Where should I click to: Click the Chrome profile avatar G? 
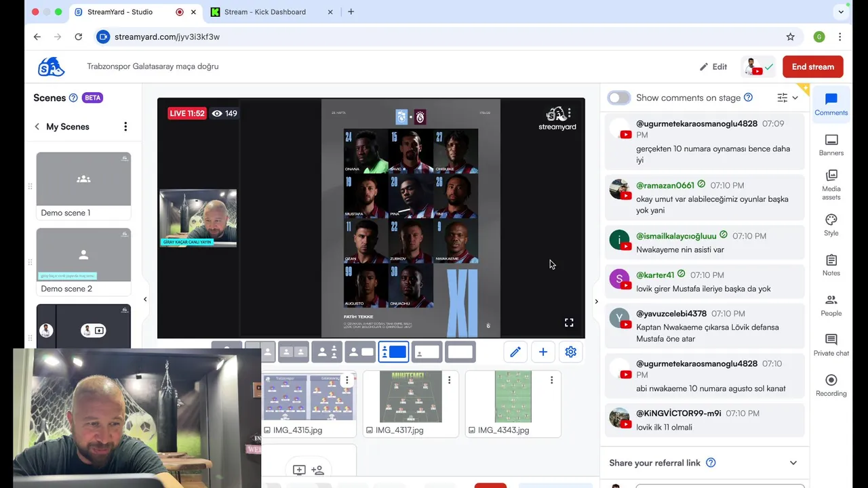[x=819, y=37]
